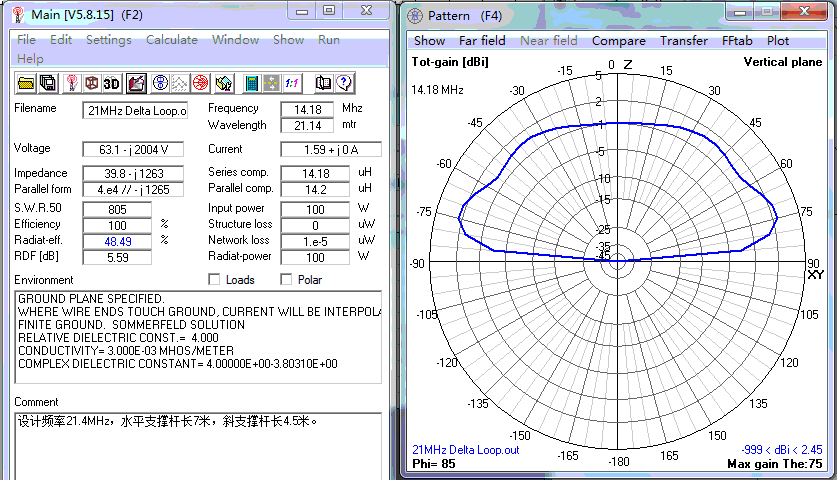Click the blue calculator icon

[x=251, y=83]
